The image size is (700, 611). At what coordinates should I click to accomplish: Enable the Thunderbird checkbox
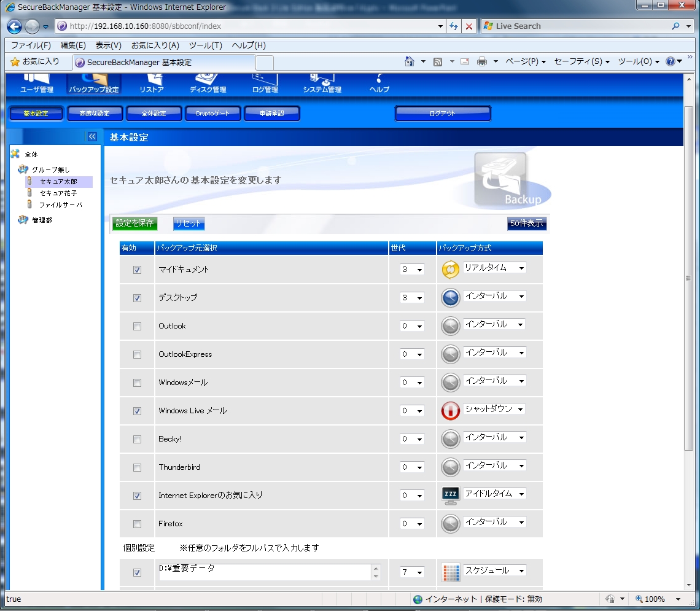[x=137, y=467]
